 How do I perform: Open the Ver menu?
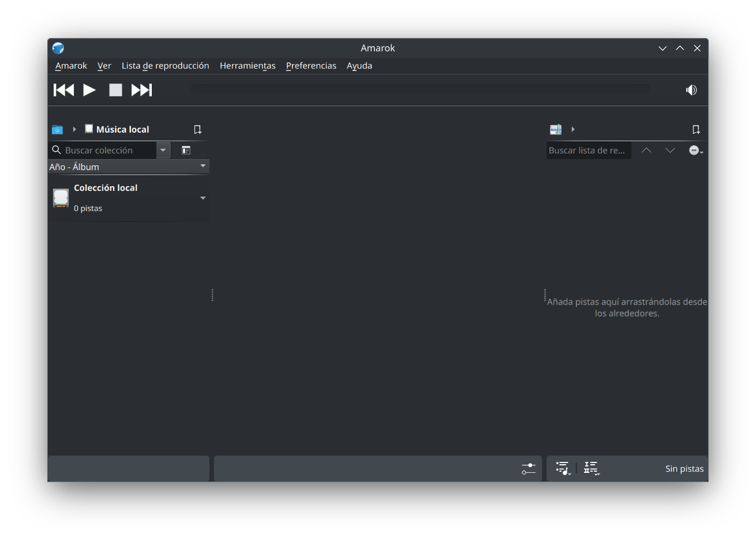[104, 66]
